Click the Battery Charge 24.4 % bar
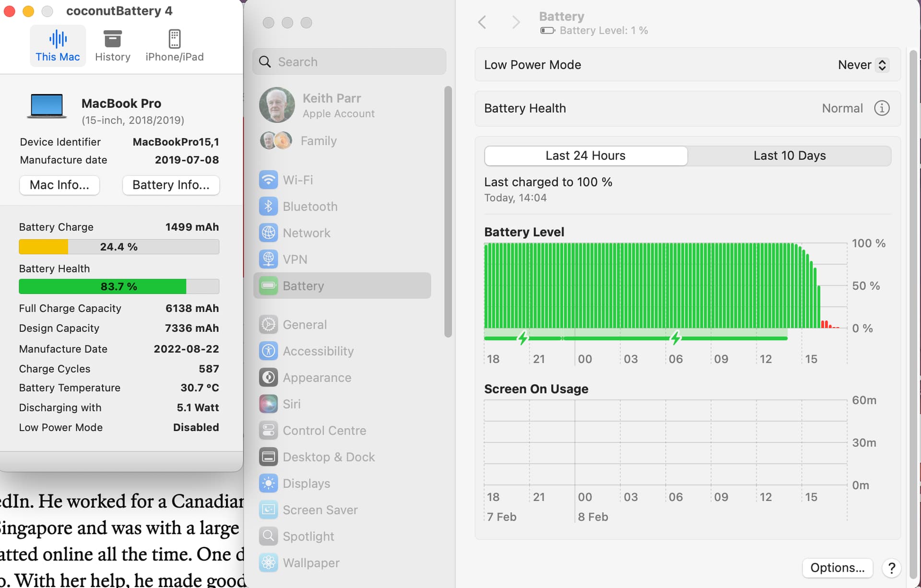The image size is (921, 588). [x=119, y=247]
